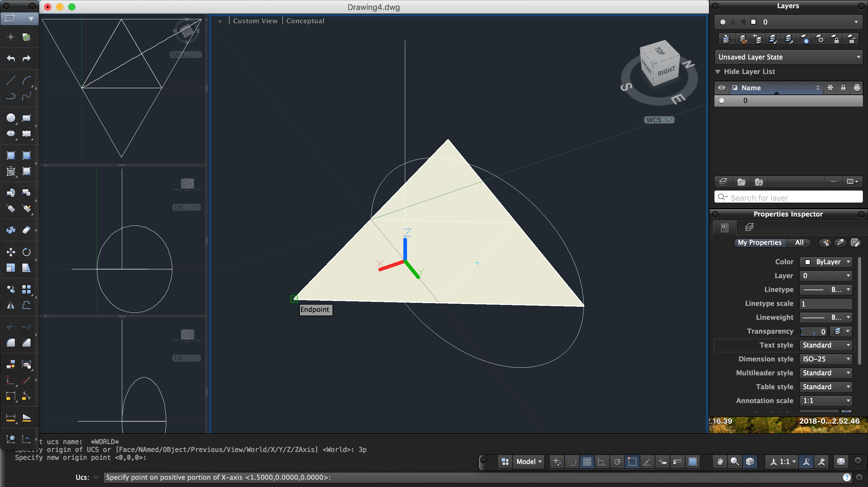
Task: Open Conceptual visual style menu
Action: click(305, 21)
